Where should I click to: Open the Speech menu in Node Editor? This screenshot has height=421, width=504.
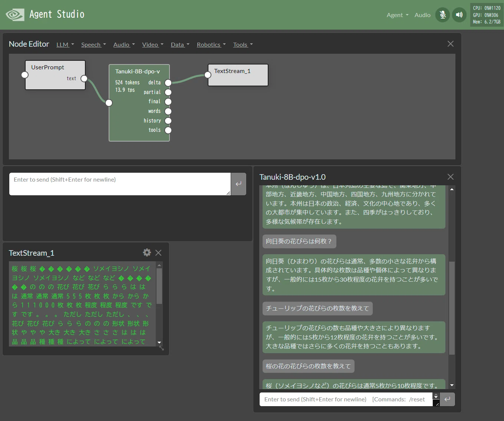(x=93, y=44)
